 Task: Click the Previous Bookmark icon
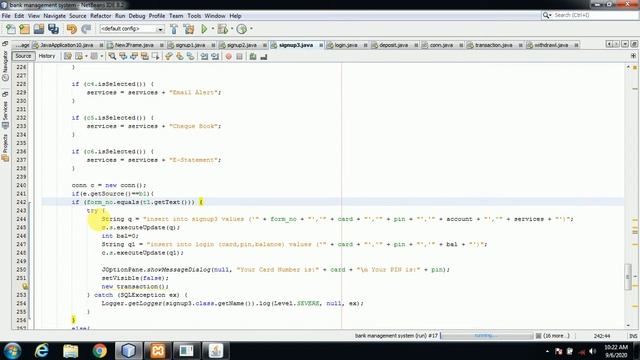click(169, 56)
